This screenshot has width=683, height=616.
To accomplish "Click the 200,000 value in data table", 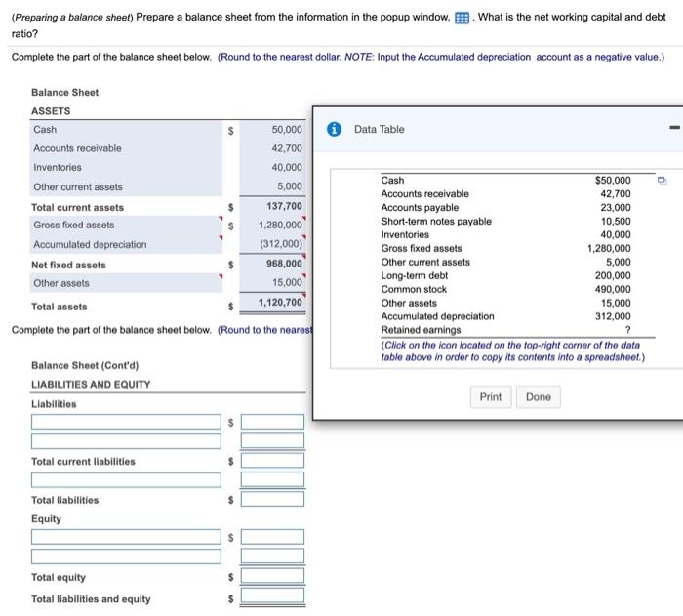I will tap(613, 275).
